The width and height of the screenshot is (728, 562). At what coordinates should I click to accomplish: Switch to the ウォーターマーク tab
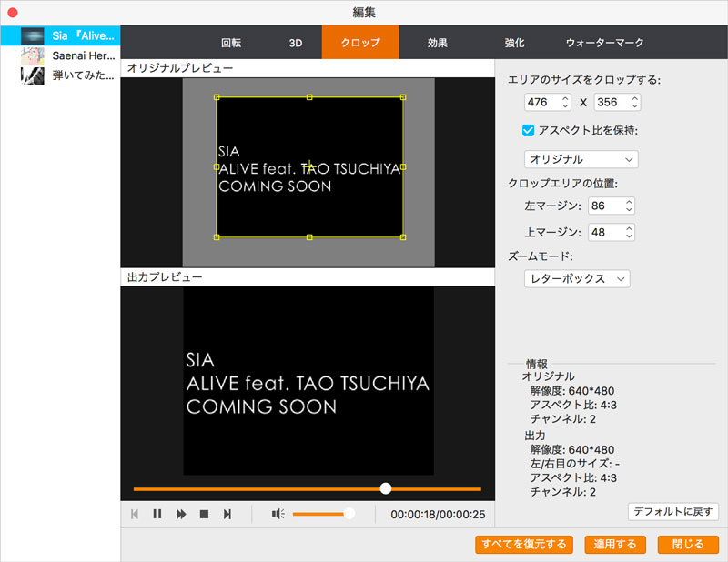click(604, 43)
